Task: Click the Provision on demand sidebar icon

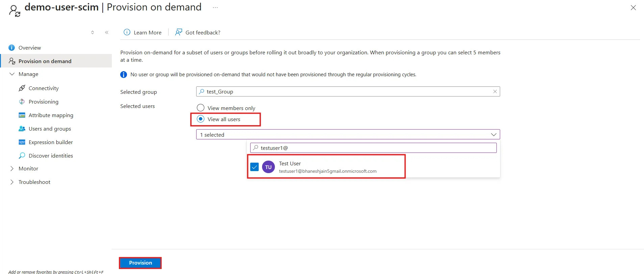Action: (12, 61)
